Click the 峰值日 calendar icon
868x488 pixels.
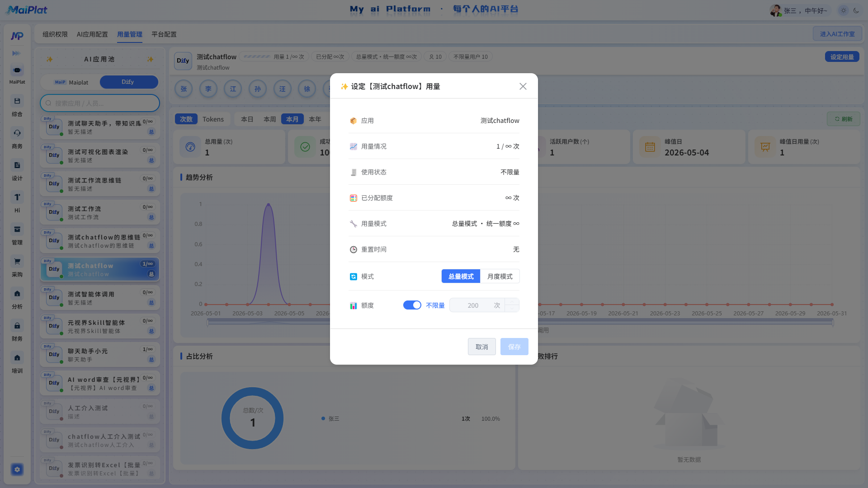650,147
